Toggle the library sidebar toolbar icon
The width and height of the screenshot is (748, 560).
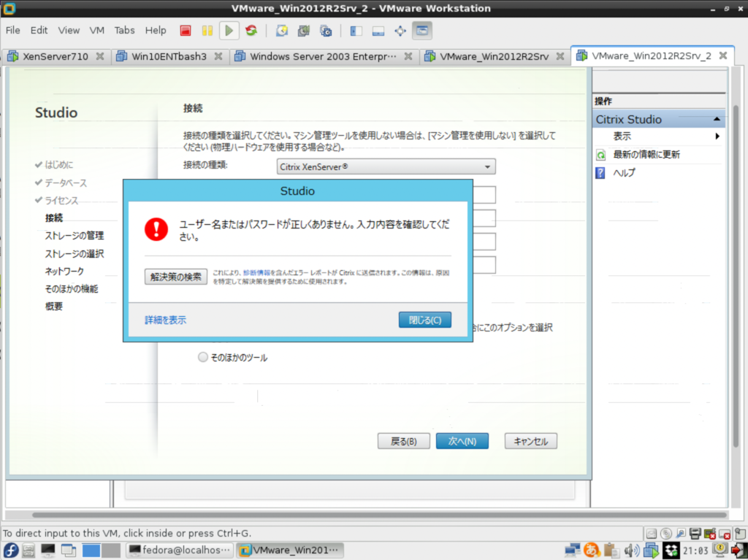[x=356, y=31]
